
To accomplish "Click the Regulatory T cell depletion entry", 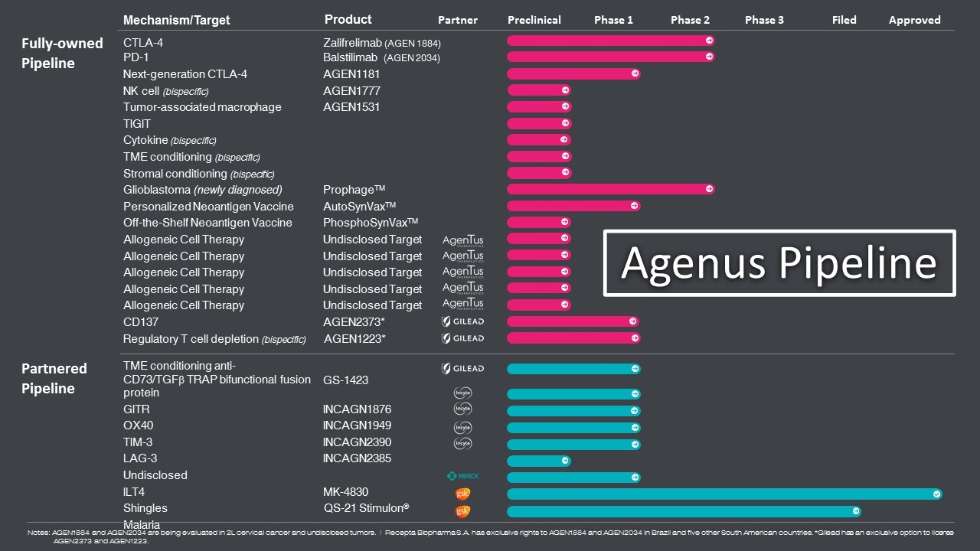I will 214,339.
